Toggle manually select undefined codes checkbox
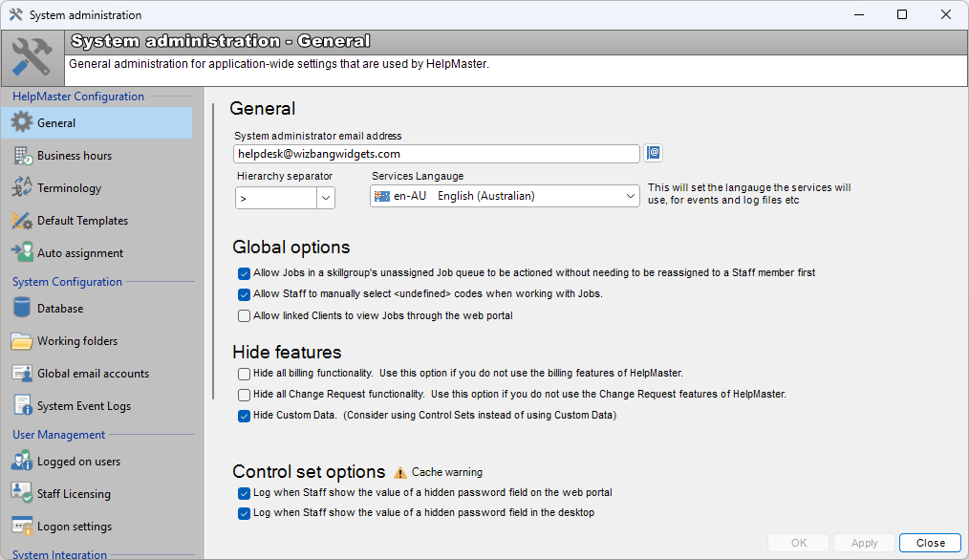969x560 pixels. (244, 294)
